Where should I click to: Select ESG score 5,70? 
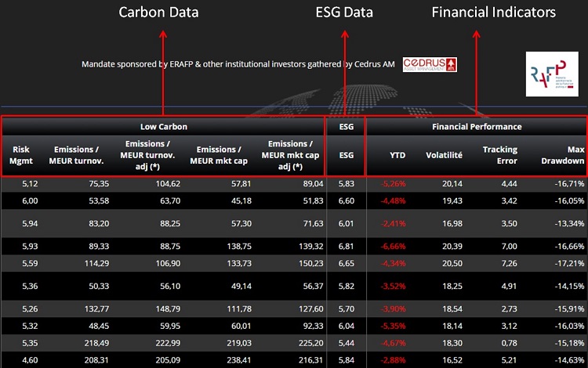(346, 309)
